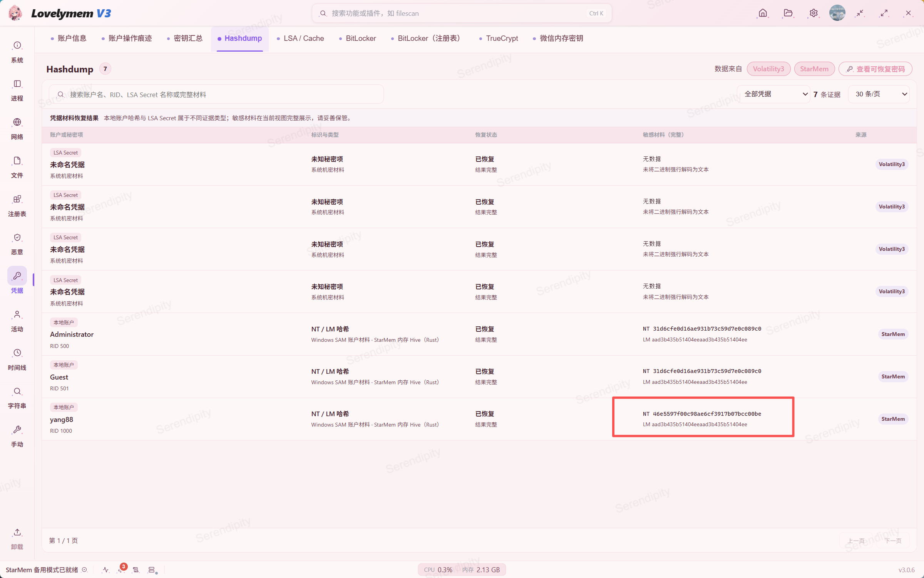Open the 恶意 shield sidebar icon
This screenshot has width=924, height=578.
coord(17,244)
